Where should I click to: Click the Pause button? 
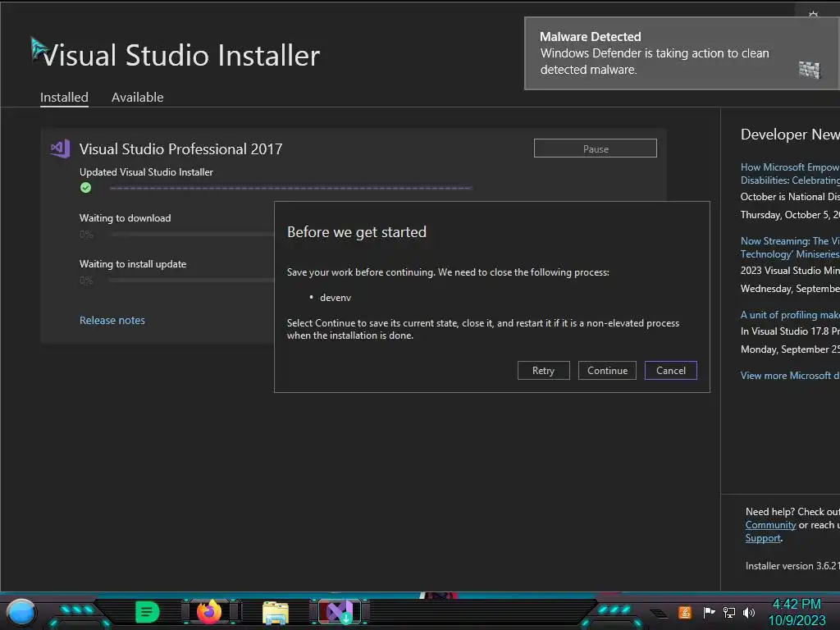[596, 148]
